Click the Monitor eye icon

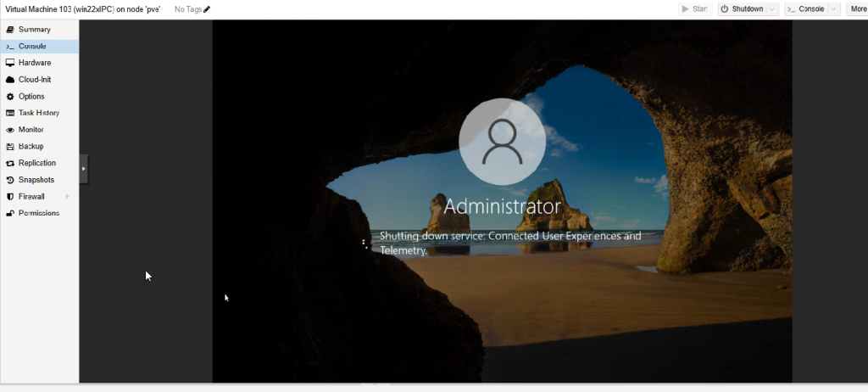click(10, 130)
